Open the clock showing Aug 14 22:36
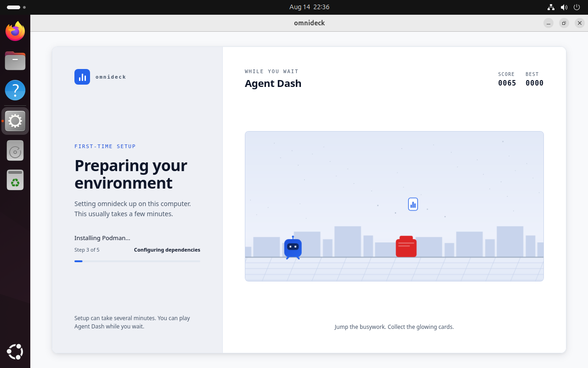 pos(309,7)
